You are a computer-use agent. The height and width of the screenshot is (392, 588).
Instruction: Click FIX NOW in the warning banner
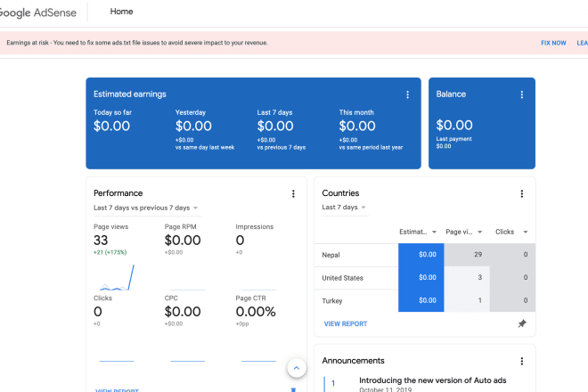[x=552, y=43]
